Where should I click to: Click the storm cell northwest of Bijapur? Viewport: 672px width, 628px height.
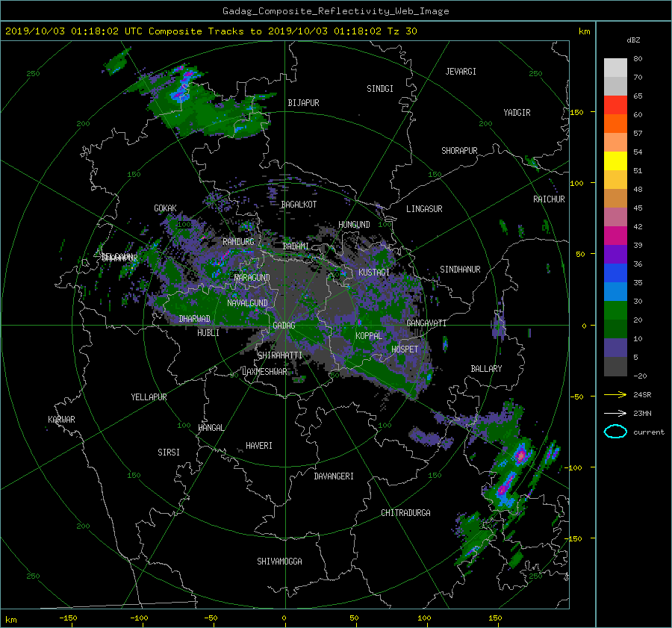(x=184, y=86)
